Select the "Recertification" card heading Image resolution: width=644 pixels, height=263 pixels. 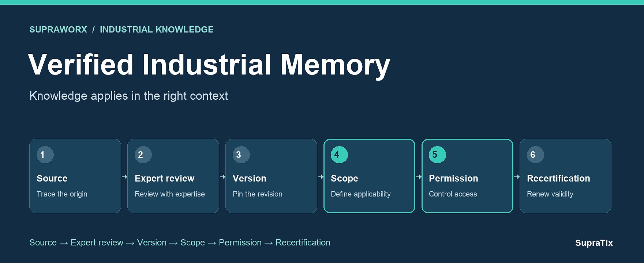pyautogui.click(x=558, y=178)
